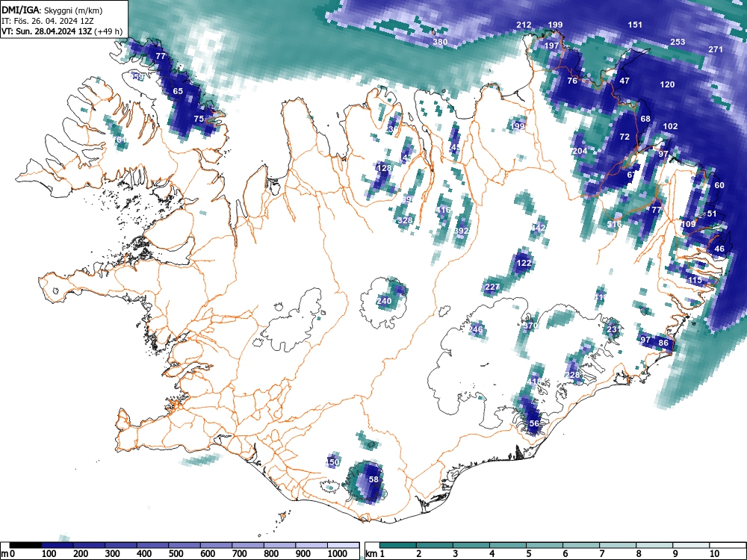This screenshot has height=560, width=747.
Task: Select the map value 122
Action: (x=524, y=263)
